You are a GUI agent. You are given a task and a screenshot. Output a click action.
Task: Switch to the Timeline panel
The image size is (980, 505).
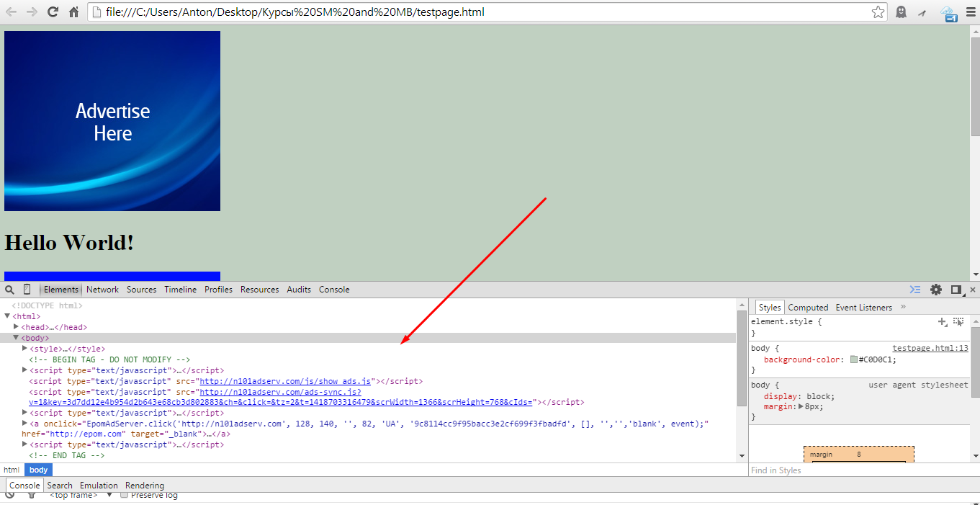[180, 290]
